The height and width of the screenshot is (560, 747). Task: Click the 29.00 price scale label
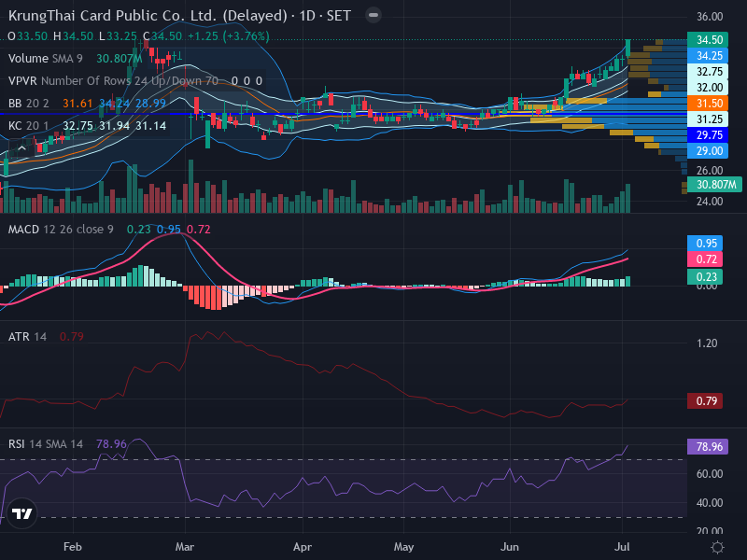click(x=708, y=151)
